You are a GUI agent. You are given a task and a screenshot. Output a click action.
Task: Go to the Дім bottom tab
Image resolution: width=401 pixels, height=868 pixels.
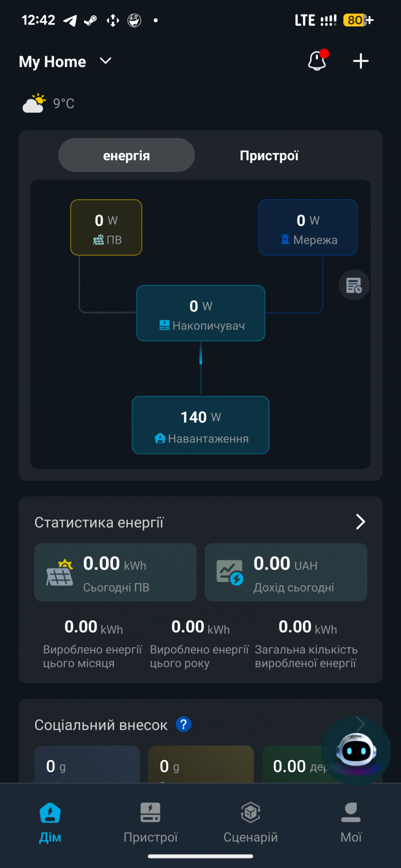(50, 821)
